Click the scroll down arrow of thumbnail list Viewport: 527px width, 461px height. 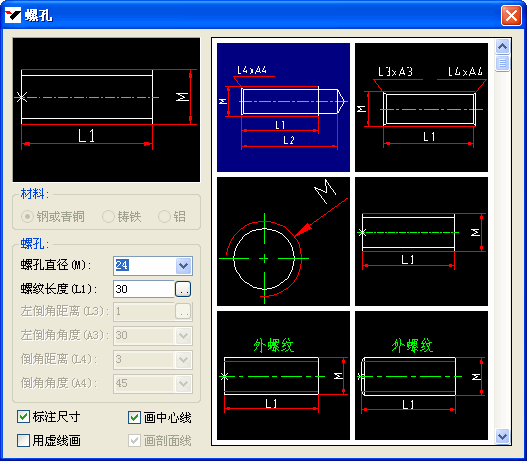tap(502, 436)
